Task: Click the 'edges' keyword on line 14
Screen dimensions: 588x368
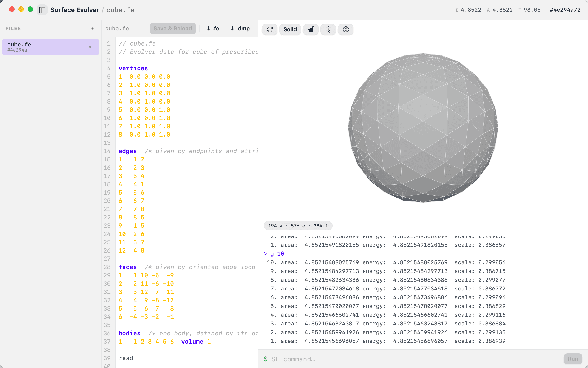Action: pyautogui.click(x=127, y=151)
